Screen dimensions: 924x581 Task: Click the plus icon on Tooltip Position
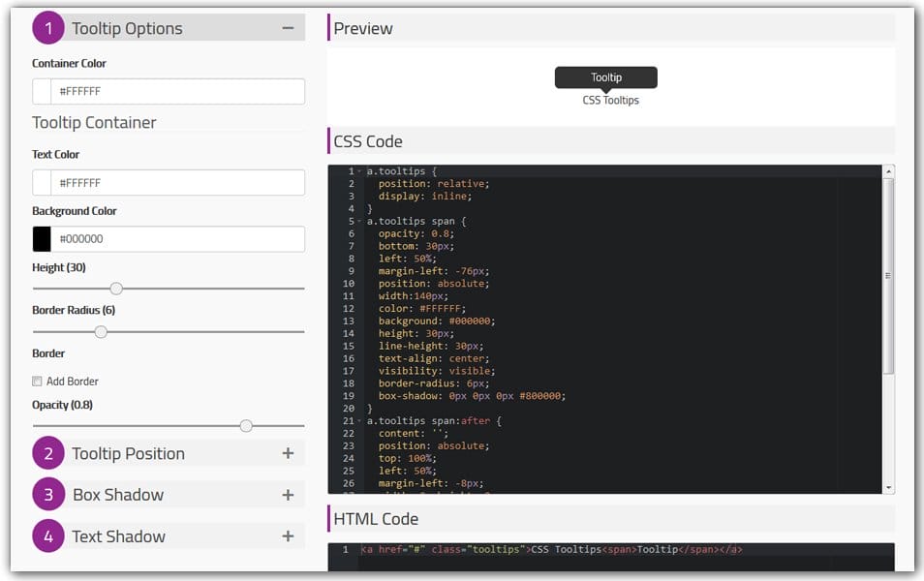pos(288,453)
